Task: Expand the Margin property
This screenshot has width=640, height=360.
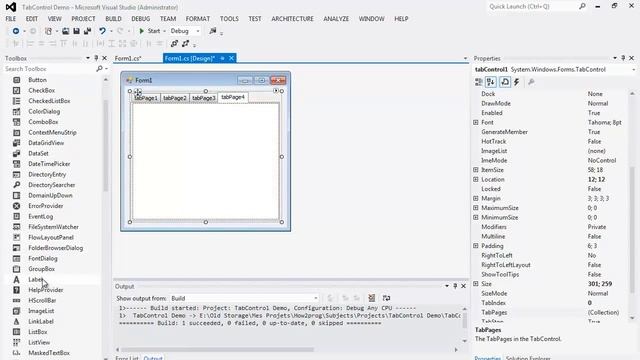Action: tap(476, 198)
